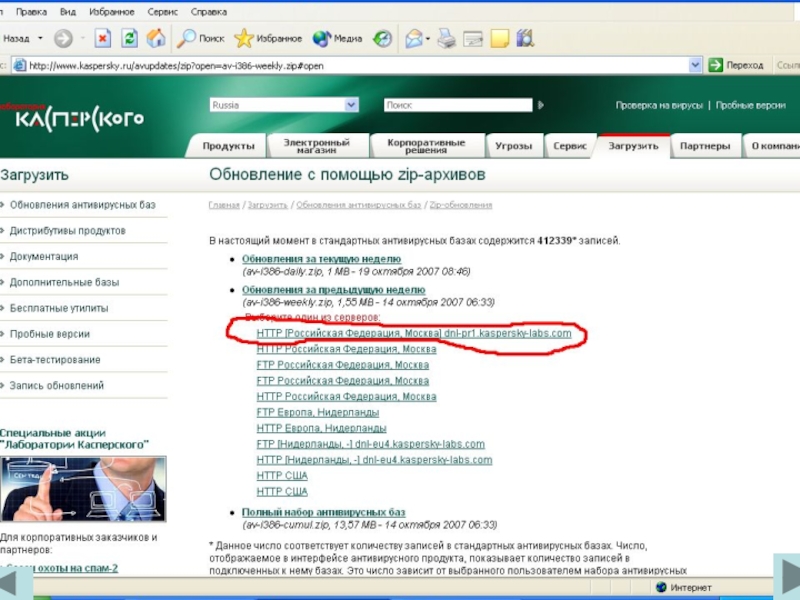Open the mail icon dropdown arrow
This screenshot has width=800, height=600.
(428, 39)
